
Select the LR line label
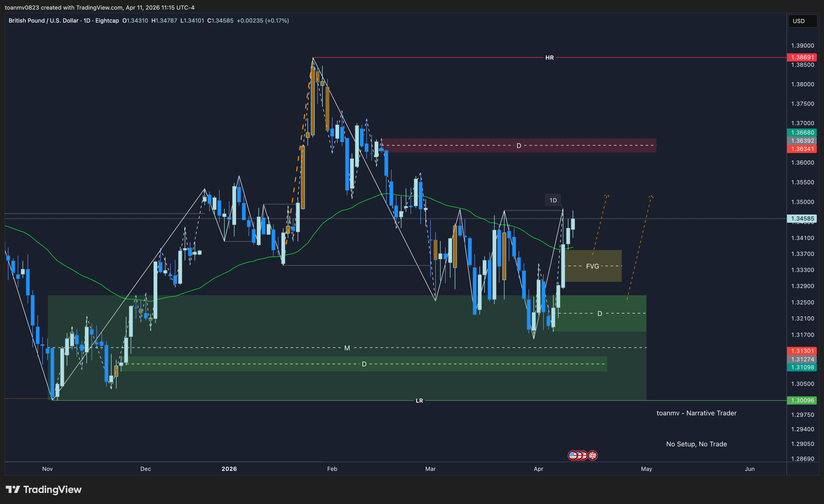pos(419,401)
